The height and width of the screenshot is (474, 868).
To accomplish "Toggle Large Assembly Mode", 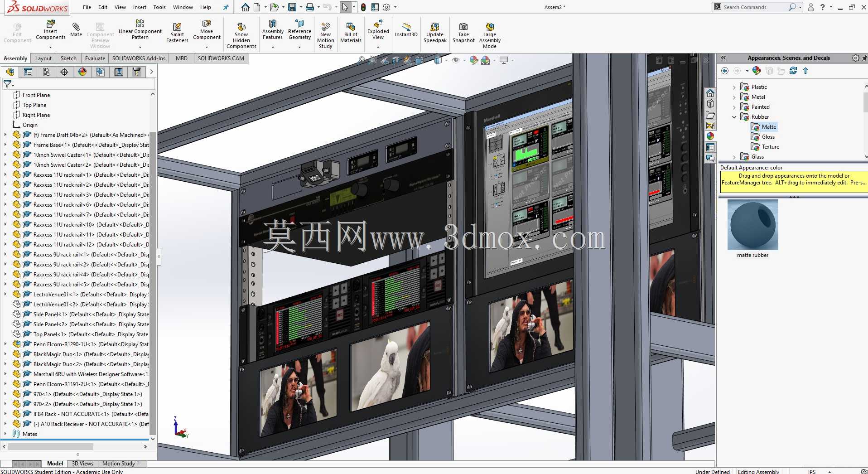I will (x=490, y=35).
